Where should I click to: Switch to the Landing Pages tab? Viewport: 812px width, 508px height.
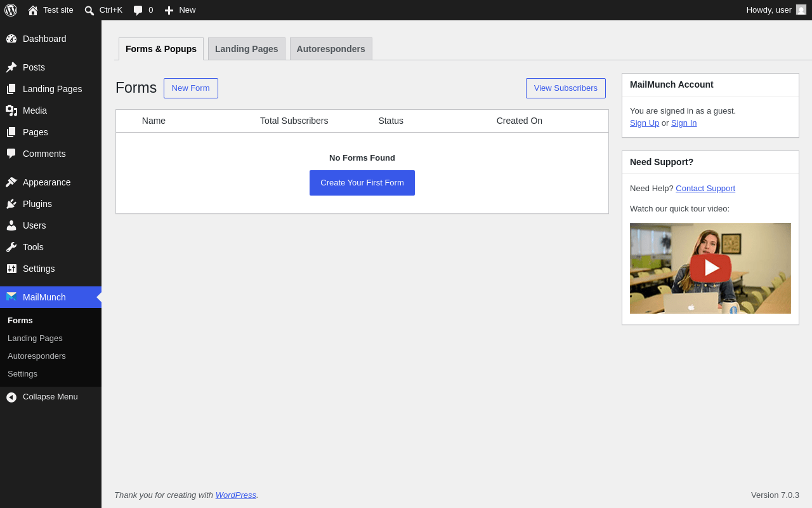247,49
